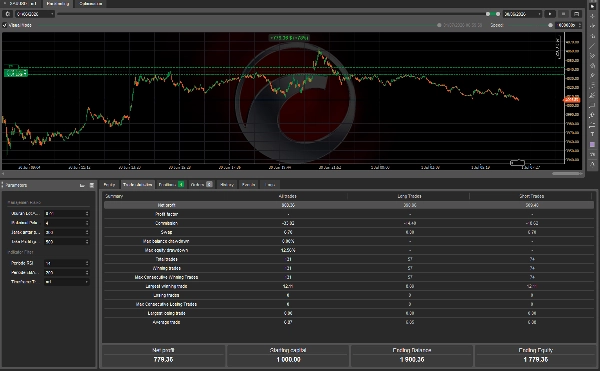Select the cursor pointer tool in right toolbar
Image resolution: width=600 pixels, height=371 pixels.
[x=592, y=7]
